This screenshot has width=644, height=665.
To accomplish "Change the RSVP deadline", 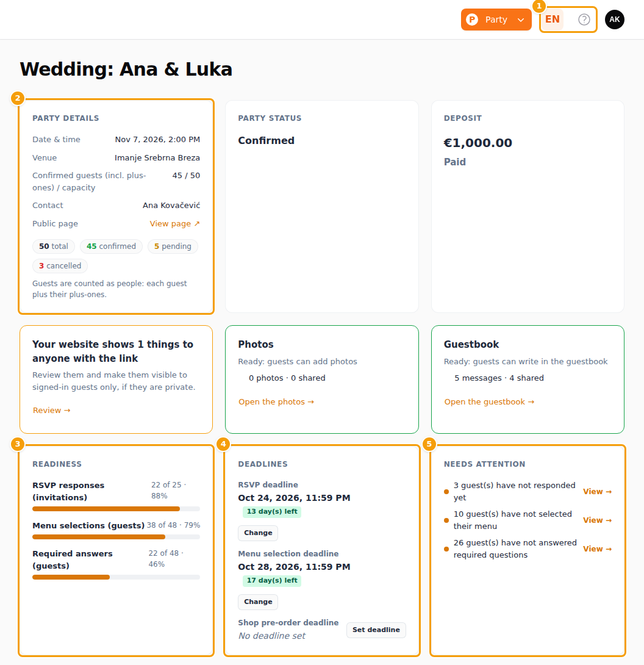I will coord(258,533).
